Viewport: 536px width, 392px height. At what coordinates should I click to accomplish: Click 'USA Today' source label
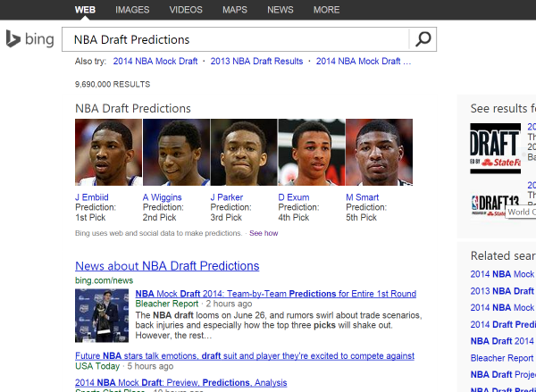pos(97,366)
